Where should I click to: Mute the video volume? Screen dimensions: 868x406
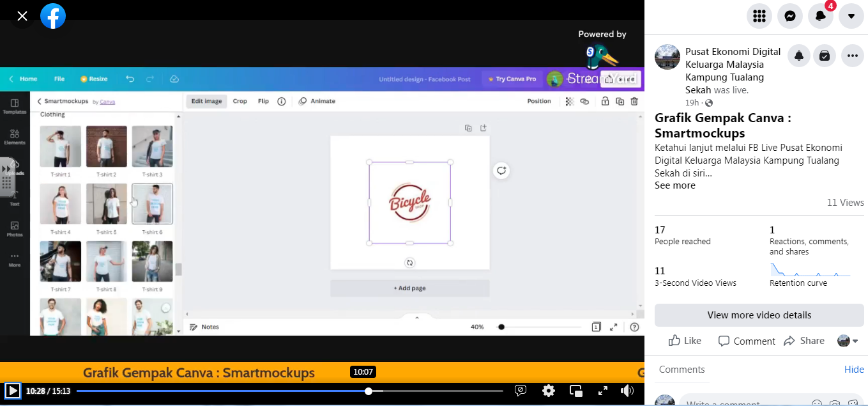pos(627,391)
